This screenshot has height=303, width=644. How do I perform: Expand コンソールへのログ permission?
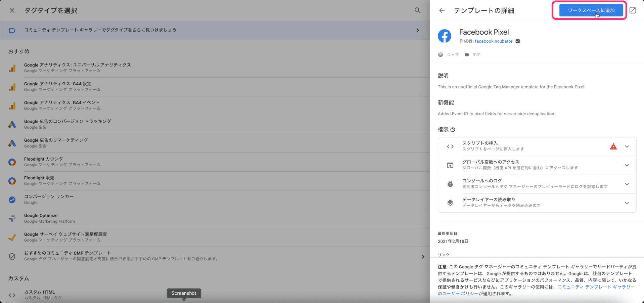coord(627,184)
